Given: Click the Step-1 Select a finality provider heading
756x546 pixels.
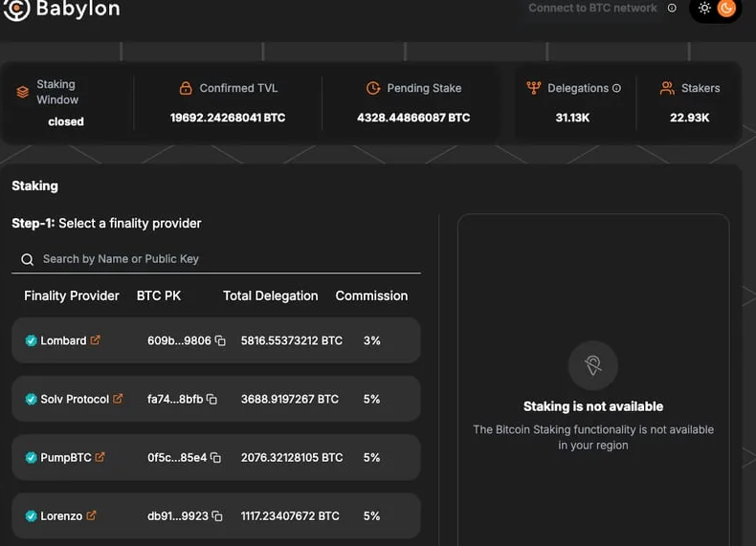Looking at the screenshot, I should pyautogui.click(x=106, y=223).
